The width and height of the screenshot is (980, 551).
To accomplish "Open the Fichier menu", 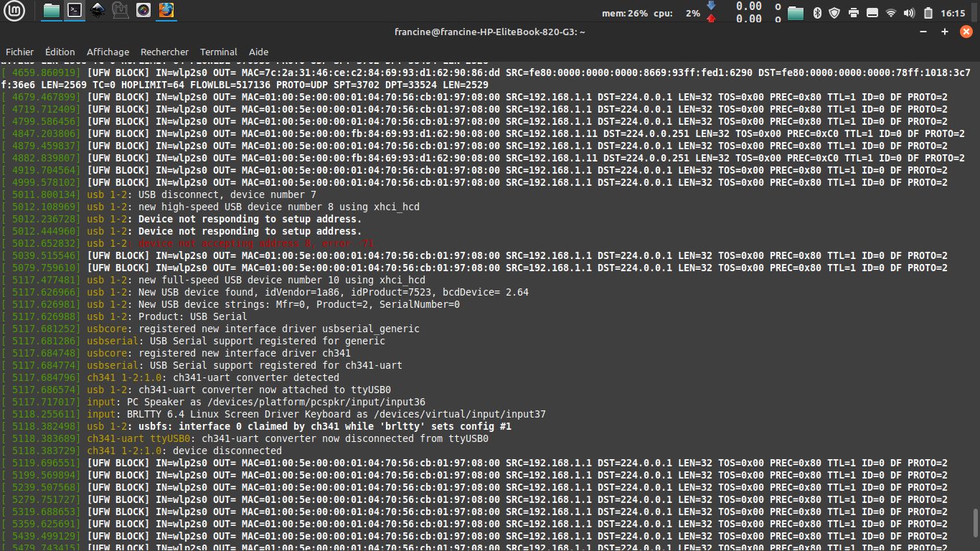I will click(20, 52).
